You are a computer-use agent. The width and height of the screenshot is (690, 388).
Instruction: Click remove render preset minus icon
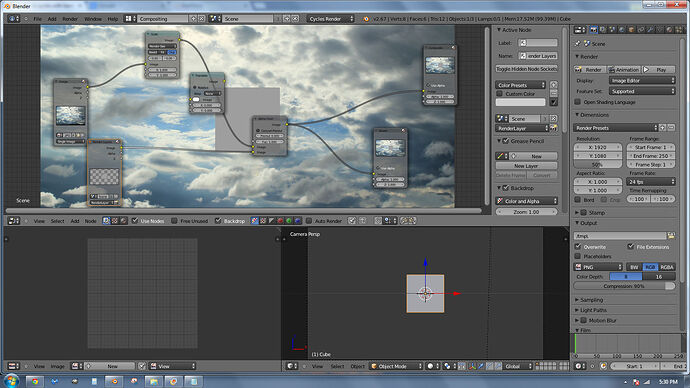coord(672,128)
